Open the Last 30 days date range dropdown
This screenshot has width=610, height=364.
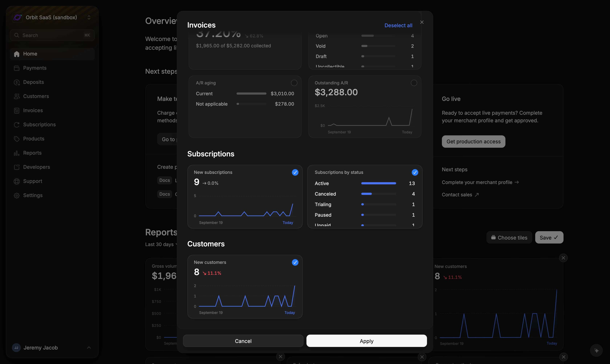point(161,244)
